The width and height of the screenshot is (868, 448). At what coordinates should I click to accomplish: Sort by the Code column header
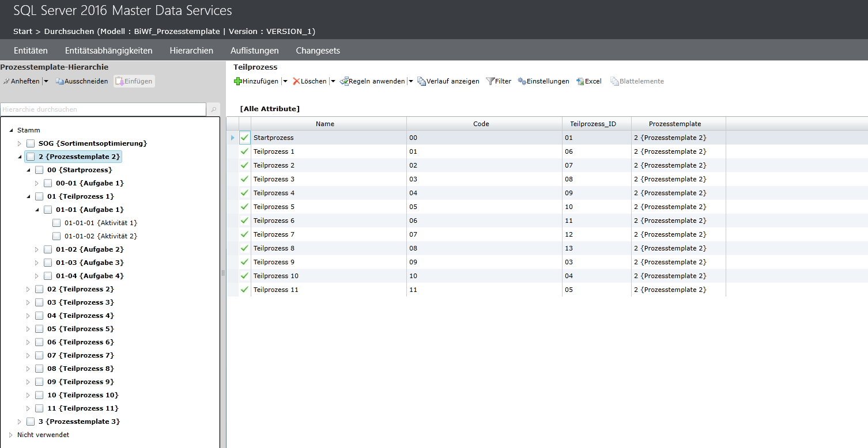(484, 124)
